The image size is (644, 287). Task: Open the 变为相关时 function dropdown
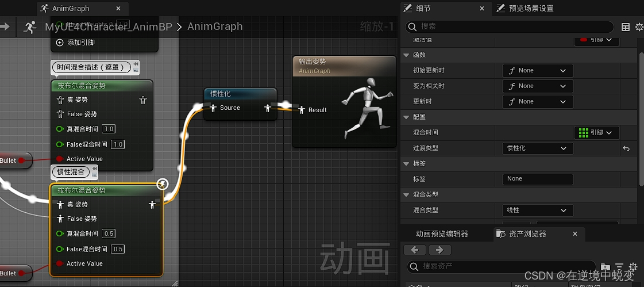pyautogui.click(x=538, y=86)
